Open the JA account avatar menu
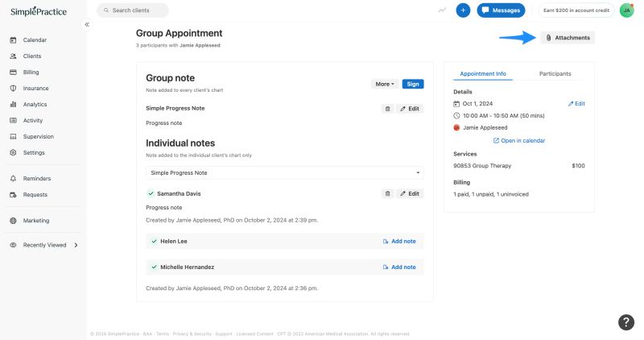This screenshot has width=644, height=340. click(x=627, y=10)
